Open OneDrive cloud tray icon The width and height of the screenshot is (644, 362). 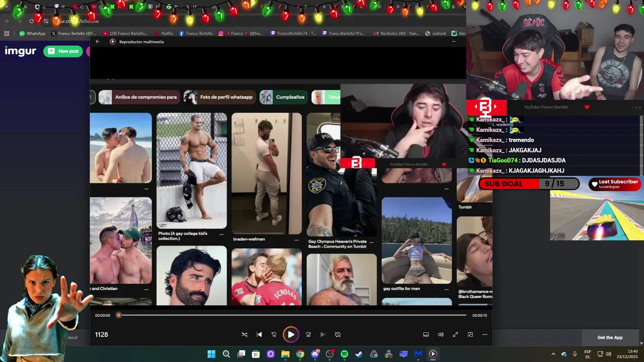(564, 354)
